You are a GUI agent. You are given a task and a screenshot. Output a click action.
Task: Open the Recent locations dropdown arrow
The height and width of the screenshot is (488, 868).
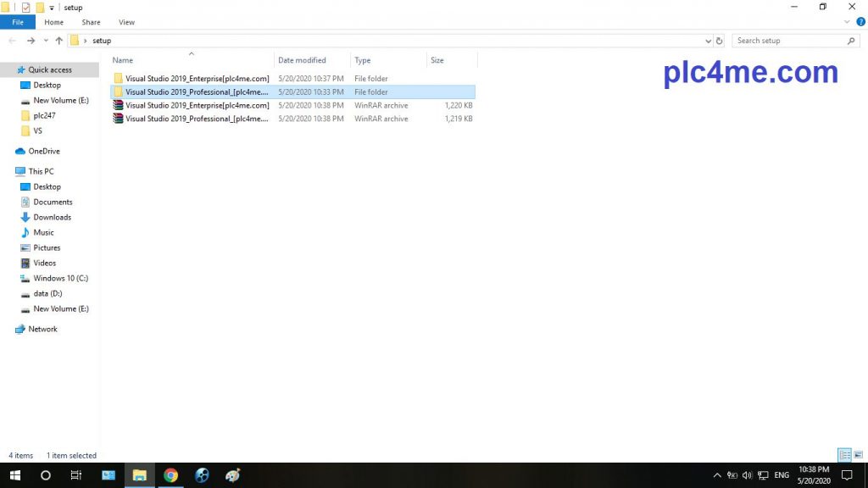(45, 41)
